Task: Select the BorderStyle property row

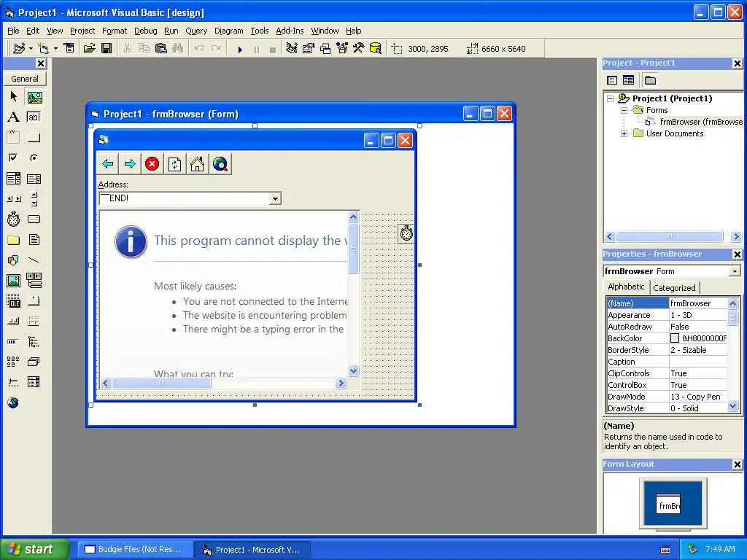Action: click(x=667, y=350)
